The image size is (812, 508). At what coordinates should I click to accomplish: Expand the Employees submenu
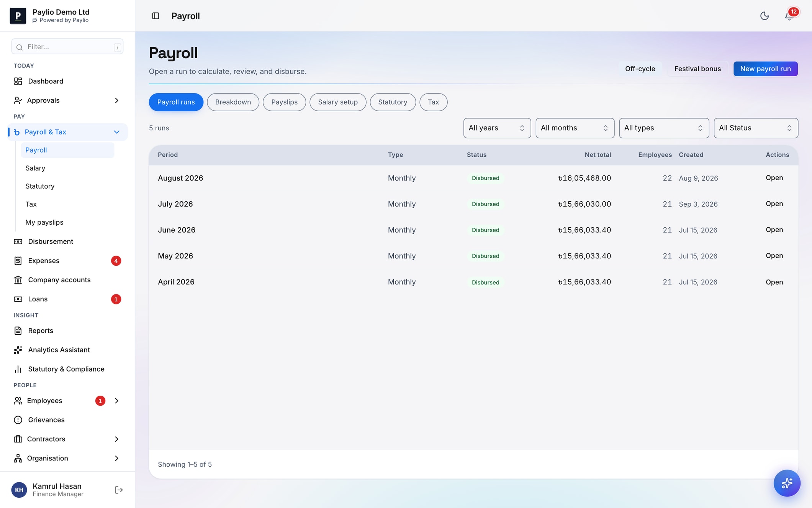[116, 401]
